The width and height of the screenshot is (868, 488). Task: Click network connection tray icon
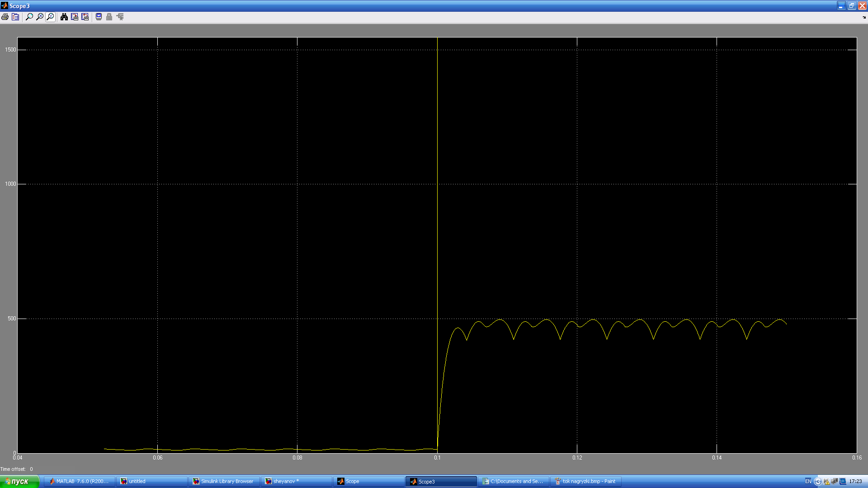(x=835, y=481)
